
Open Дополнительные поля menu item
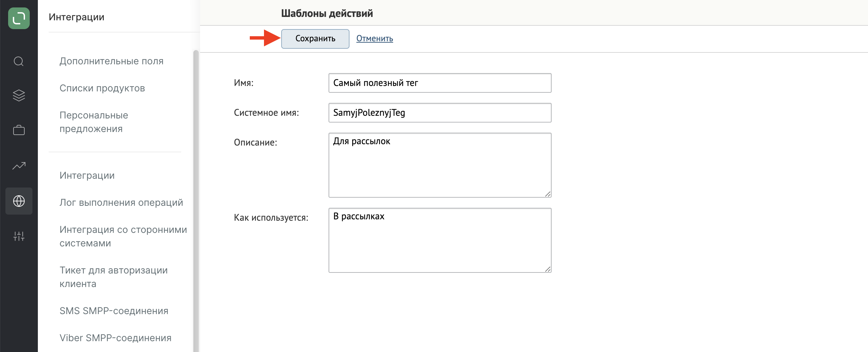pyautogui.click(x=112, y=61)
